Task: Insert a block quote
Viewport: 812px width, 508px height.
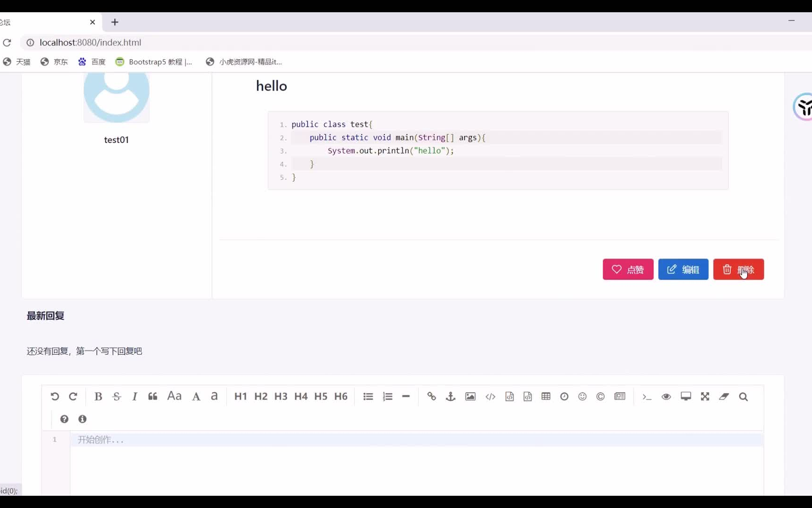Action: click(x=153, y=397)
